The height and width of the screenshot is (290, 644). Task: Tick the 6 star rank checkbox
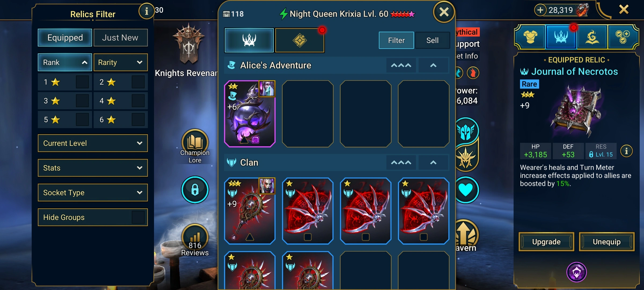(138, 119)
